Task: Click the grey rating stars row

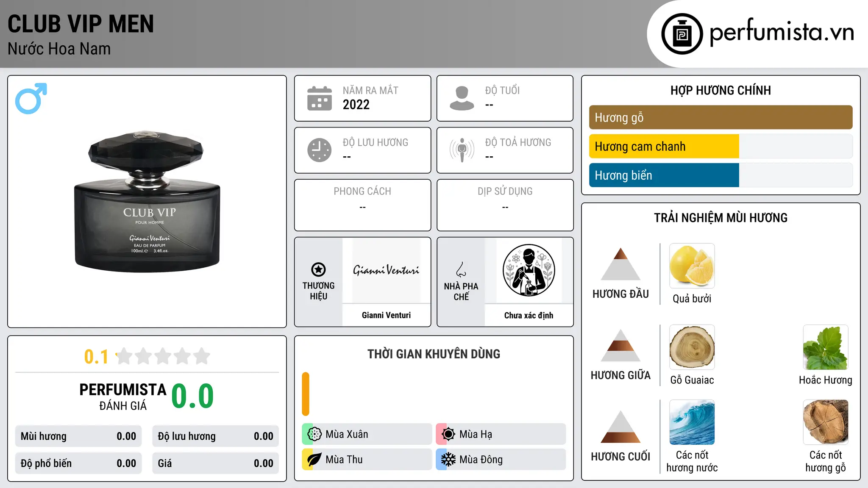Action: 163,356
